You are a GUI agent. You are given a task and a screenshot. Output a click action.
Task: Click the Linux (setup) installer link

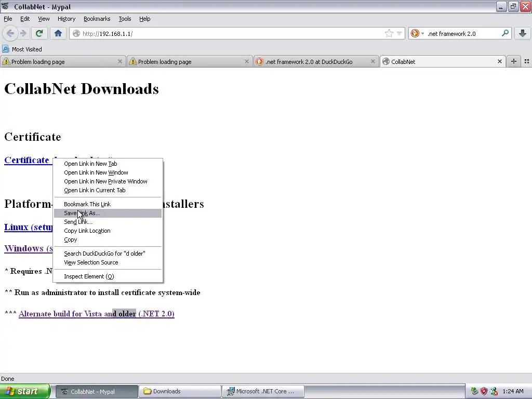point(28,227)
